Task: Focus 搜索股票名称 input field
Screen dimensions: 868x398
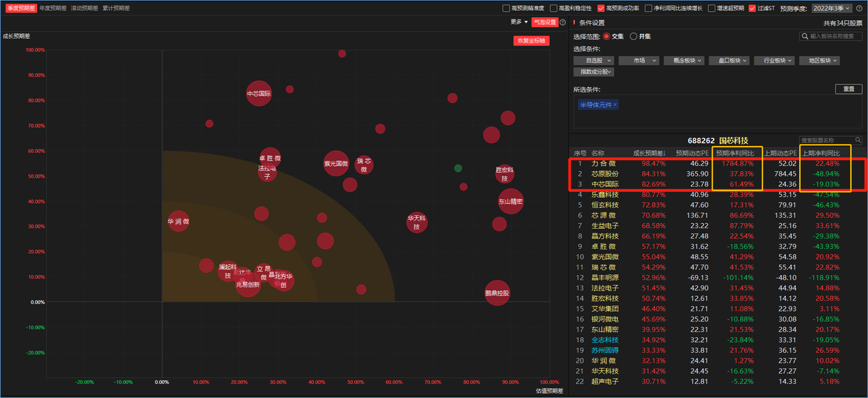Action: 831,140
